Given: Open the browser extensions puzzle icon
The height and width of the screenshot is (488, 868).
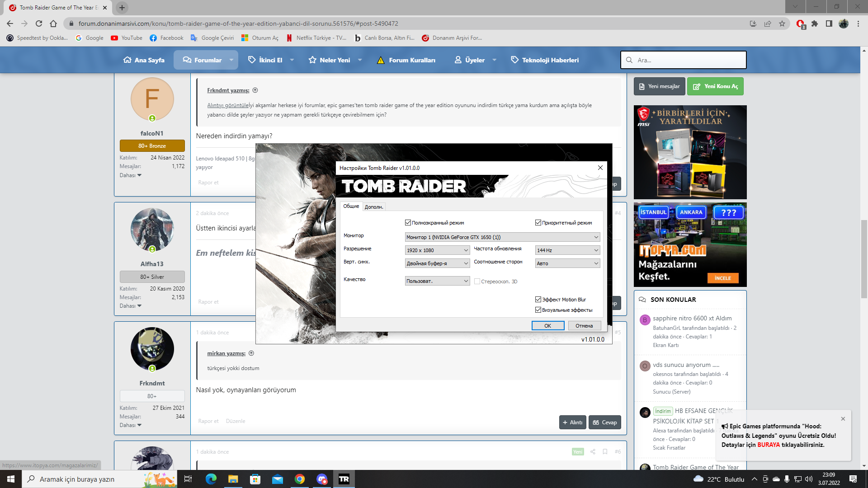Looking at the screenshot, I should [815, 23].
